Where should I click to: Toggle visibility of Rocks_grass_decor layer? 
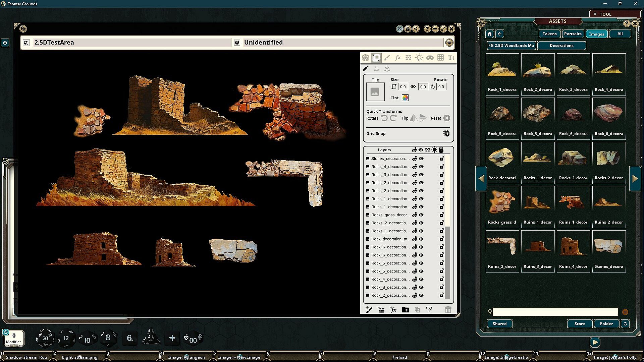pos(421,215)
